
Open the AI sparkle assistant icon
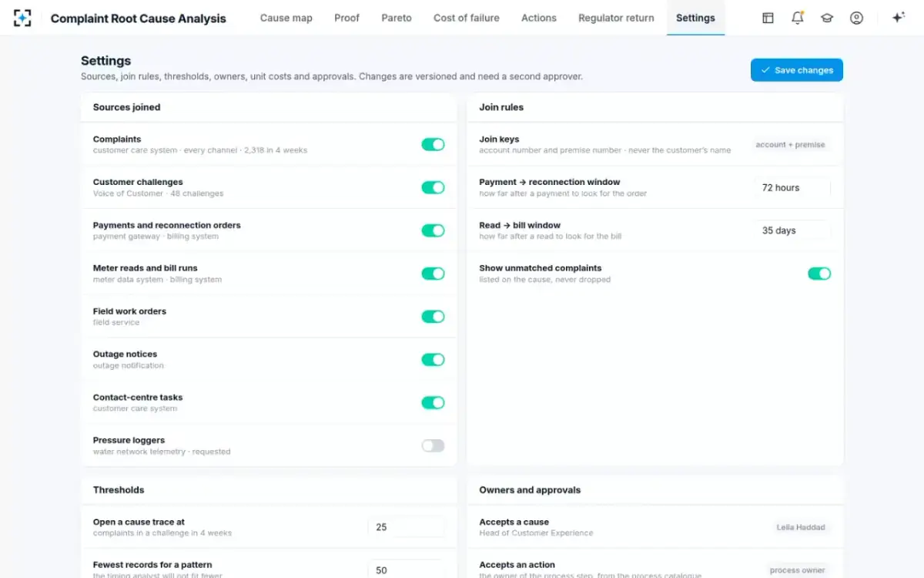pyautogui.click(x=898, y=18)
